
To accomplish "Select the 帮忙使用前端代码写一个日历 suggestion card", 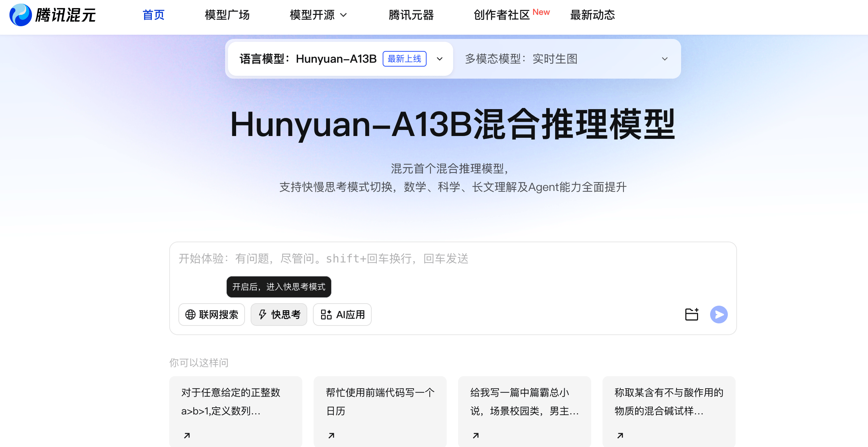I will (380, 412).
